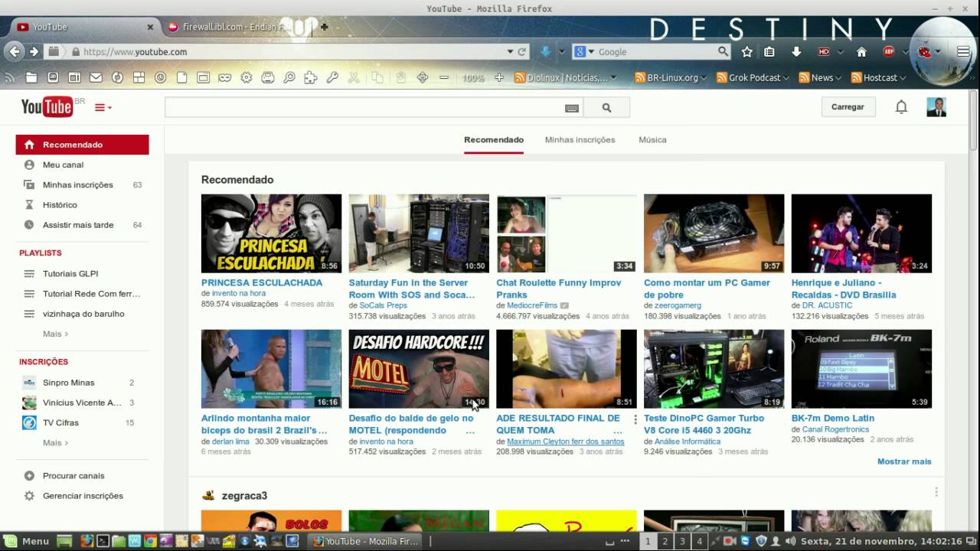Viewport: 980px width, 551px height.
Task: Click the YouTube logo
Action: click(x=47, y=107)
